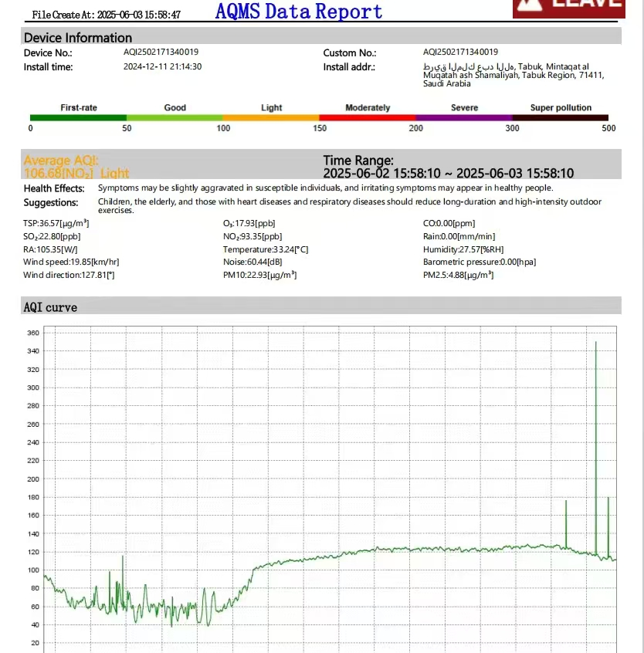The width and height of the screenshot is (644, 653).
Task: Select the purple Severe scale segment
Action: click(x=464, y=117)
